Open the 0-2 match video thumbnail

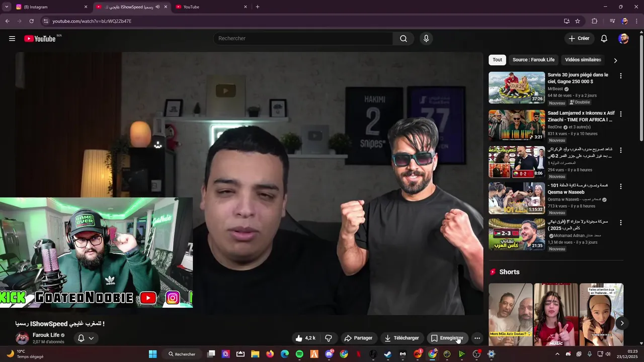click(x=517, y=162)
